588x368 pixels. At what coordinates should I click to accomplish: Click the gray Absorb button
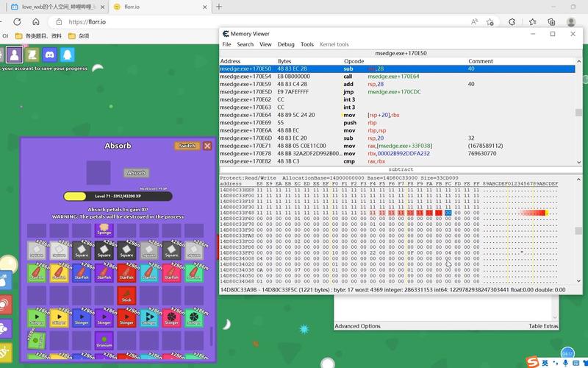pyautogui.click(x=136, y=173)
